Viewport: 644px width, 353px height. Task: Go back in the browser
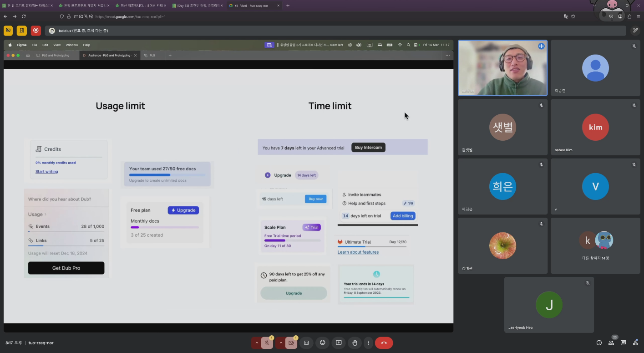(5, 16)
